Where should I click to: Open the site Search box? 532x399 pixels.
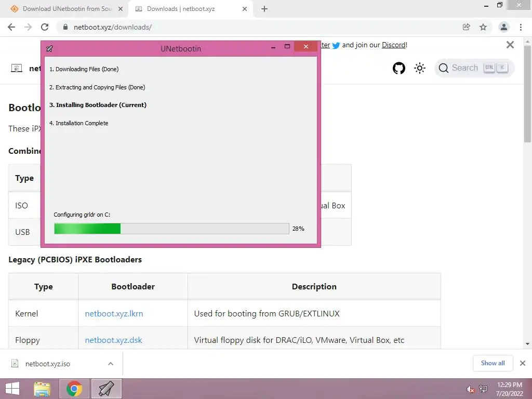tap(474, 68)
